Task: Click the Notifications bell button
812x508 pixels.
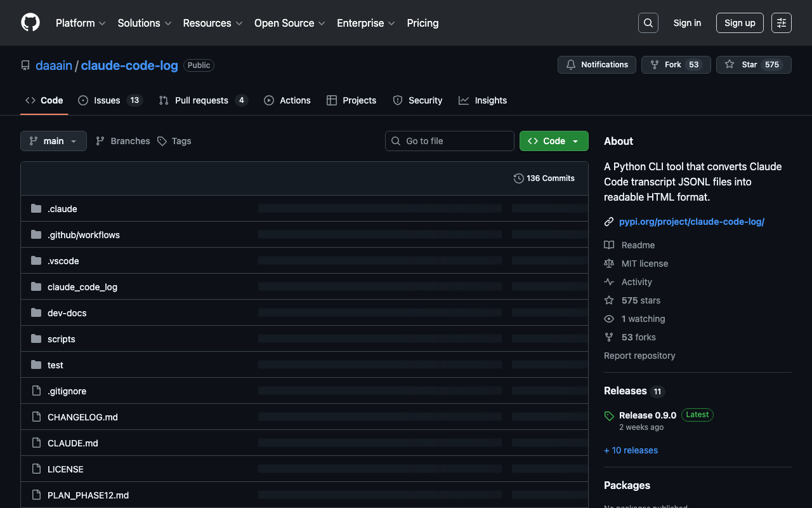Action: coord(596,65)
